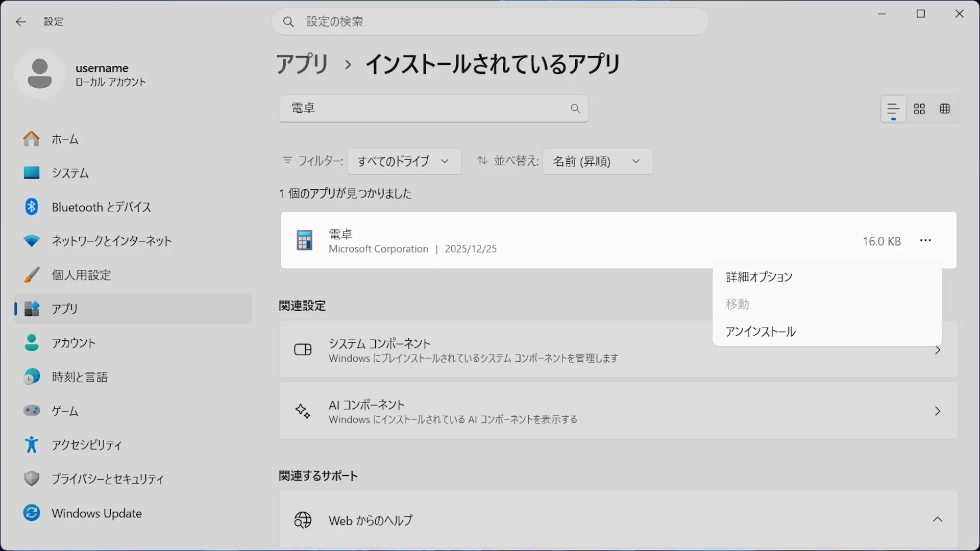Click the システム monitor icon

point(32,173)
